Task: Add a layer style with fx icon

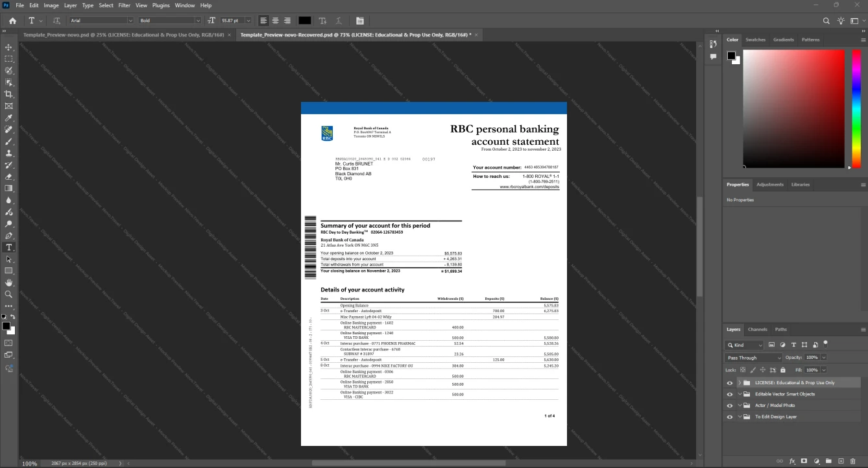Action: click(x=792, y=461)
